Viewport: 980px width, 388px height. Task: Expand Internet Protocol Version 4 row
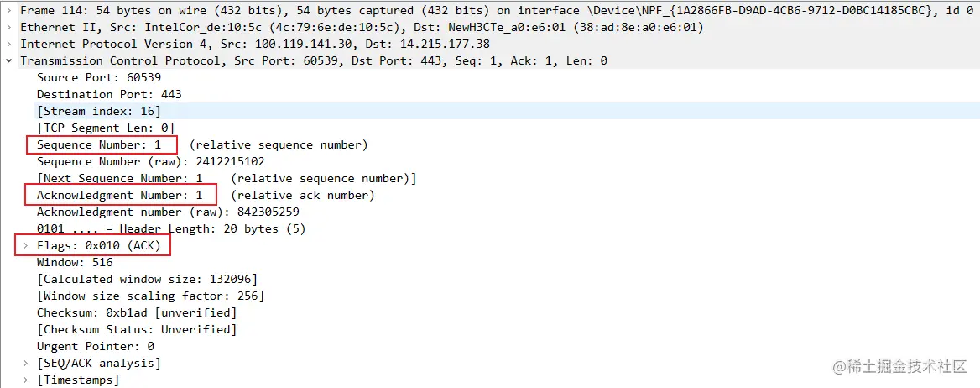click(x=9, y=44)
